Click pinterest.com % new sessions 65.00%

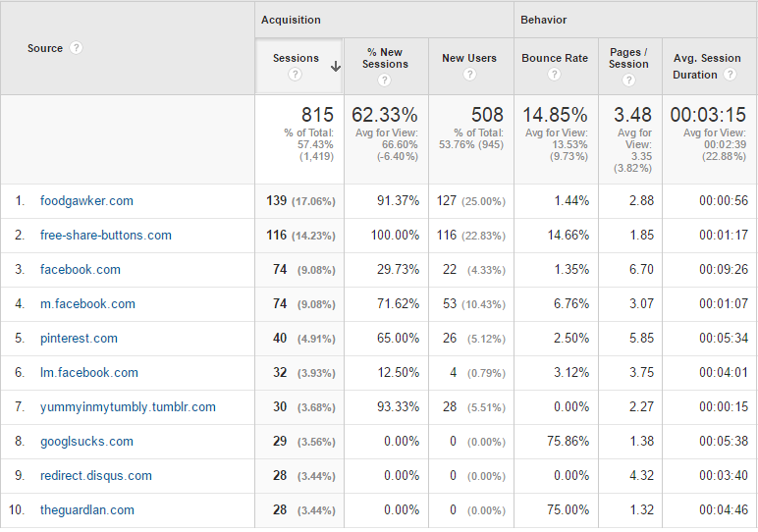(398, 338)
